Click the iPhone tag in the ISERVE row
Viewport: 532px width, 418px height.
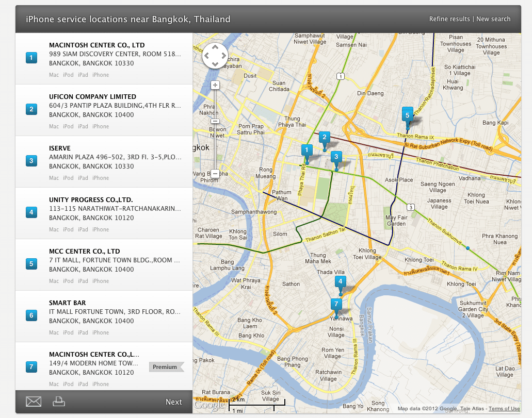101,178
